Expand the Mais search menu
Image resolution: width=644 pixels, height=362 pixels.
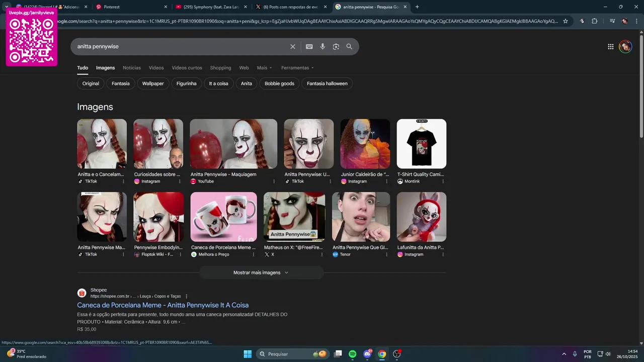pyautogui.click(x=264, y=68)
